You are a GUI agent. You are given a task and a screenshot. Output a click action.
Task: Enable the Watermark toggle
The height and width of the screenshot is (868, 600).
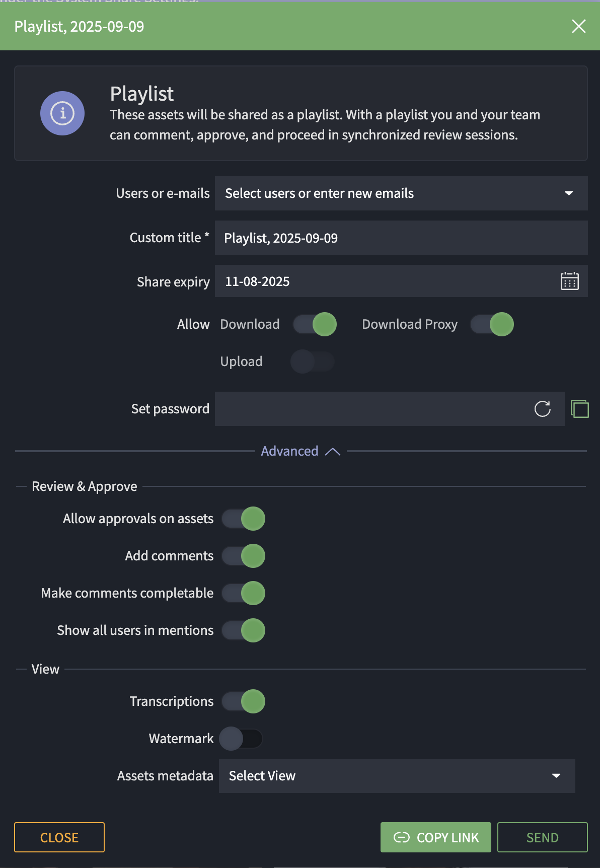(x=241, y=739)
